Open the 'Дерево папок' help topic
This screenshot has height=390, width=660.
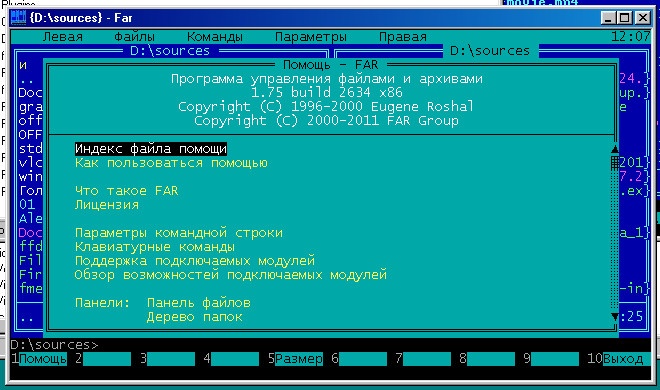pyautogui.click(x=194, y=317)
